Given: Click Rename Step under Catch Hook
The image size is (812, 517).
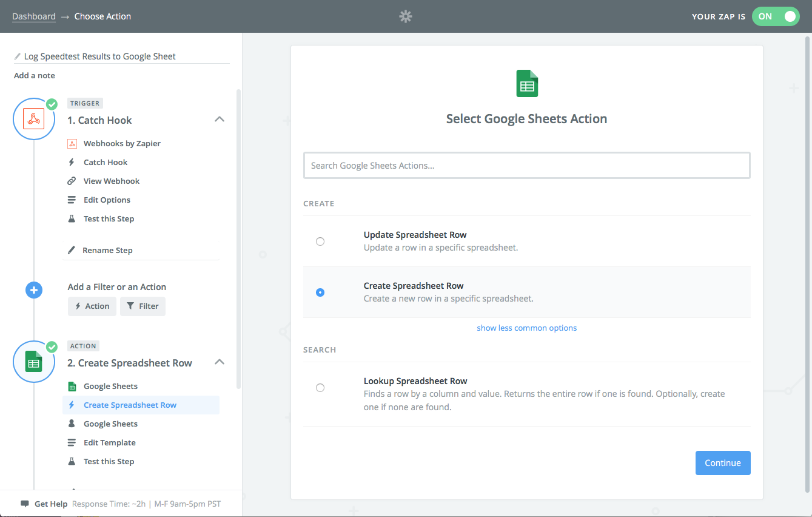Looking at the screenshot, I should click(107, 251).
